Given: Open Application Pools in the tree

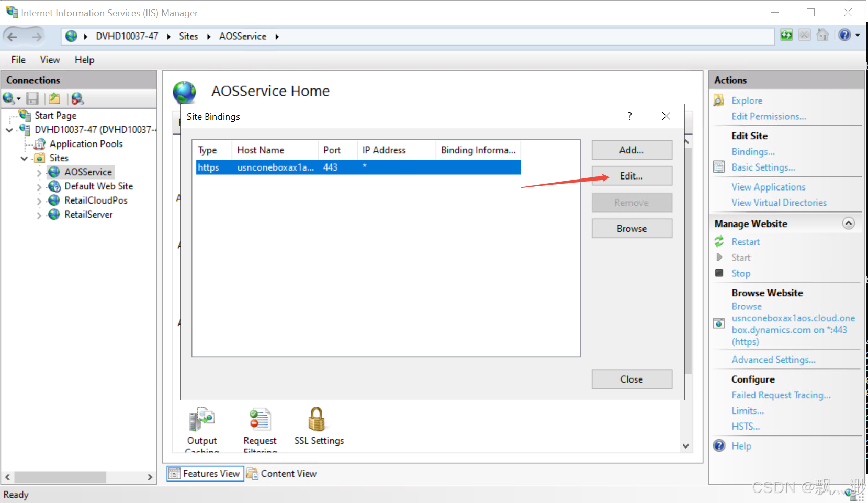Looking at the screenshot, I should pos(86,143).
